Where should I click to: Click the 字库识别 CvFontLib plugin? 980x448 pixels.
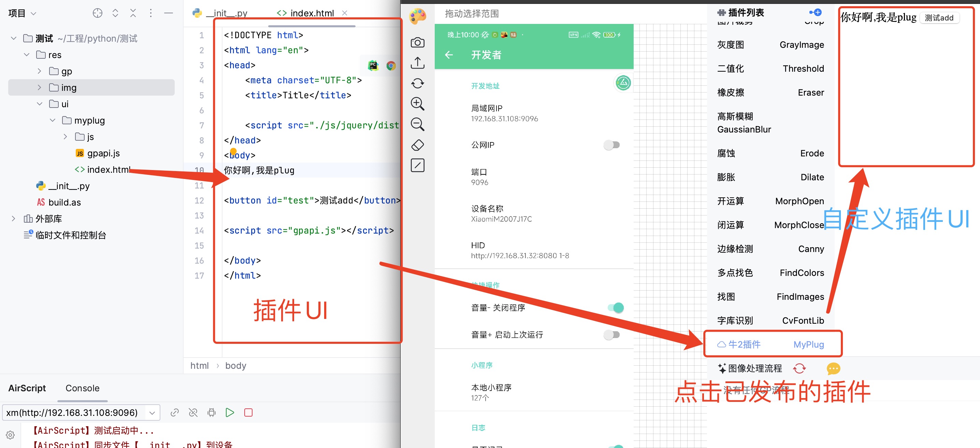(x=770, y=321)
